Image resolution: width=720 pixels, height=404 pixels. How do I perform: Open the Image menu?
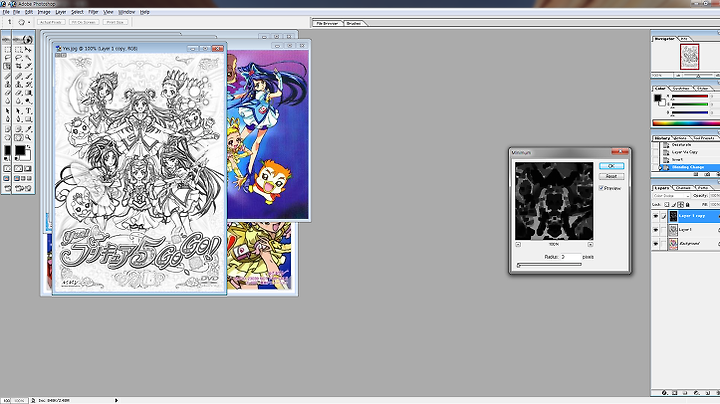[44, 12]
